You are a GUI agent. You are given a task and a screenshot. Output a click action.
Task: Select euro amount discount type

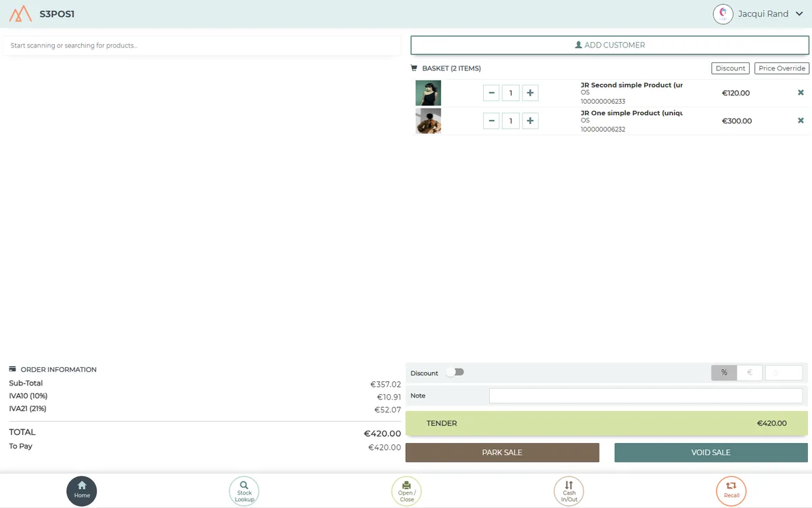[750, 373]
